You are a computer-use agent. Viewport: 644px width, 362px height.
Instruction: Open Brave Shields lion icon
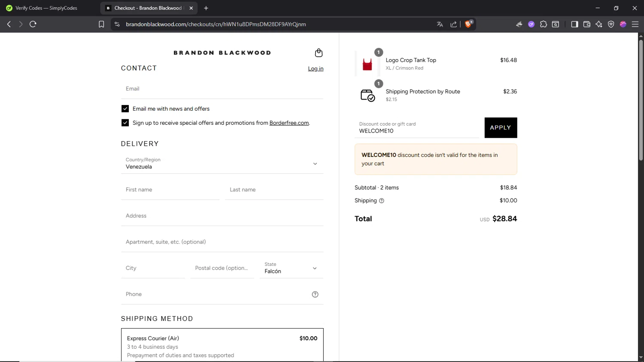(468, 24)
